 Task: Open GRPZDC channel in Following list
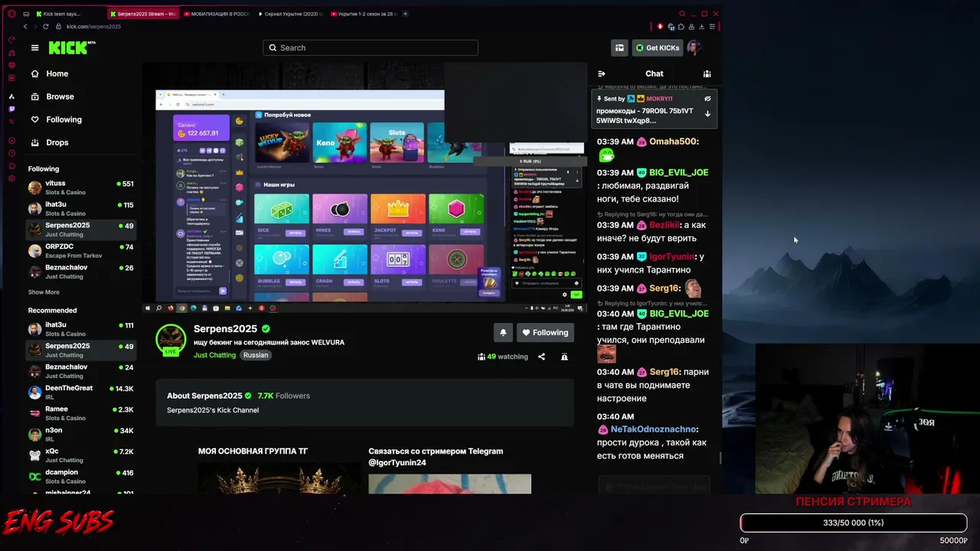pos(80,251)
